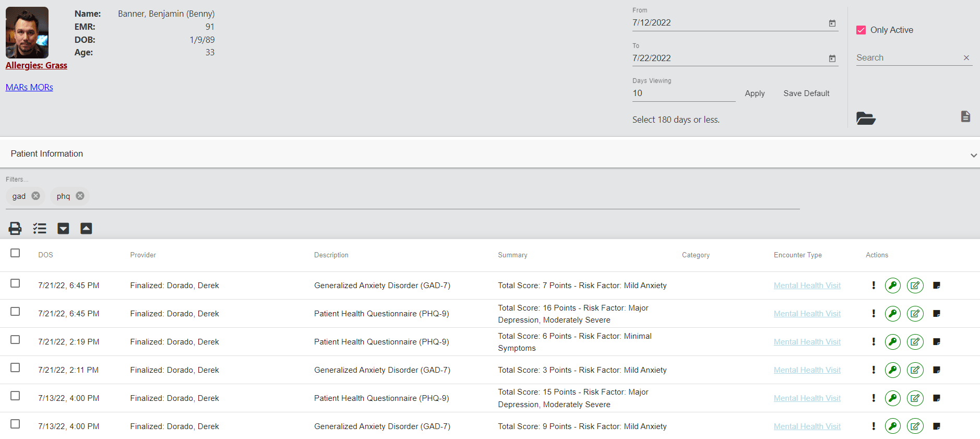Click the expand-all down arrow icon
This screenshot has width=980, height=439.
tap(63, 228)
